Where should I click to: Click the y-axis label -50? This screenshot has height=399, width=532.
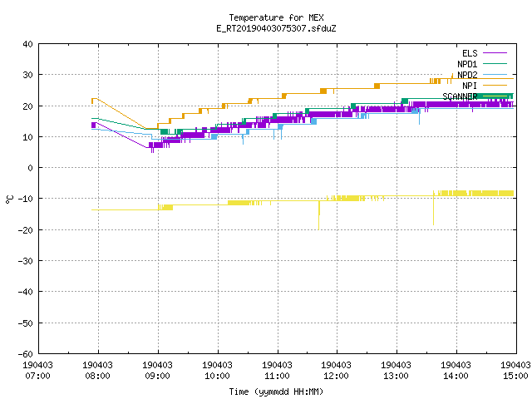coord(26,323)
